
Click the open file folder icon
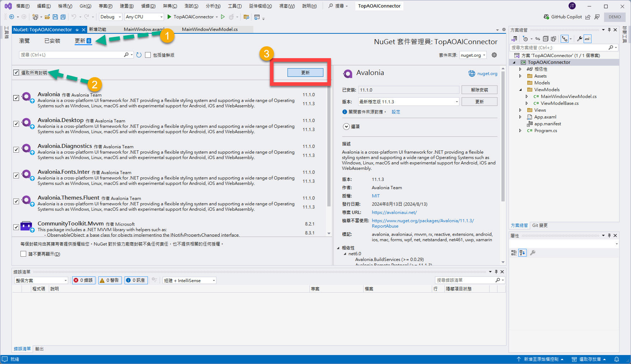[47, 17]
